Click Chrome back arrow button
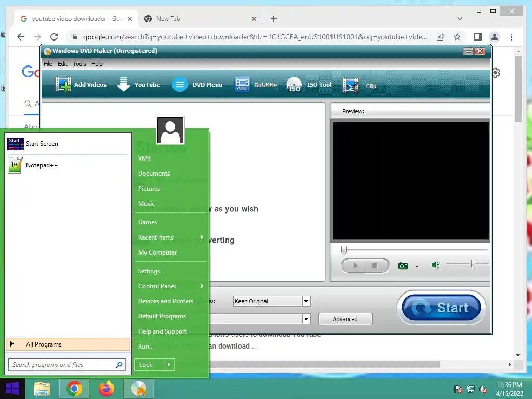This screenshot has height=399, width=532. click(x=21, y=37)
